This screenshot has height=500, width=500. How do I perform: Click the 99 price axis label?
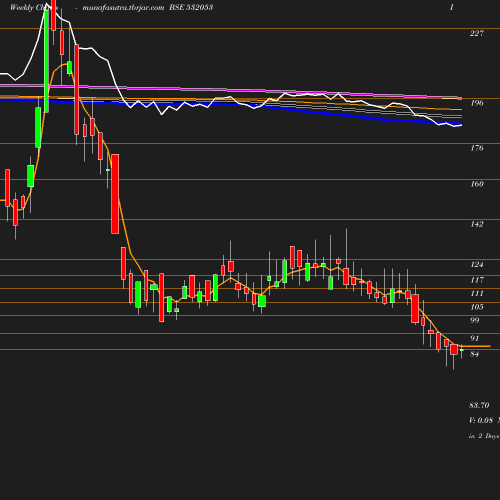coord(475,320)
